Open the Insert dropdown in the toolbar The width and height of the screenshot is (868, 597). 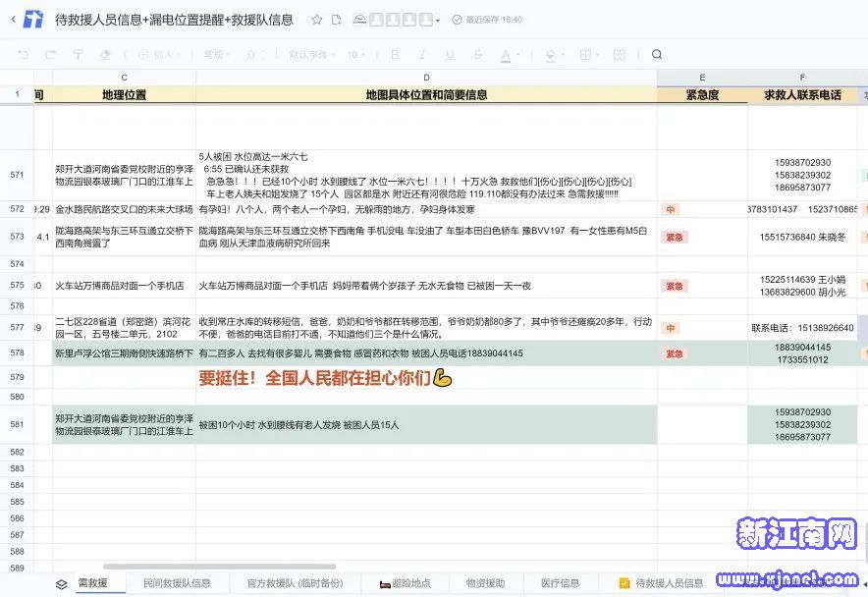[x=158, y=54]
